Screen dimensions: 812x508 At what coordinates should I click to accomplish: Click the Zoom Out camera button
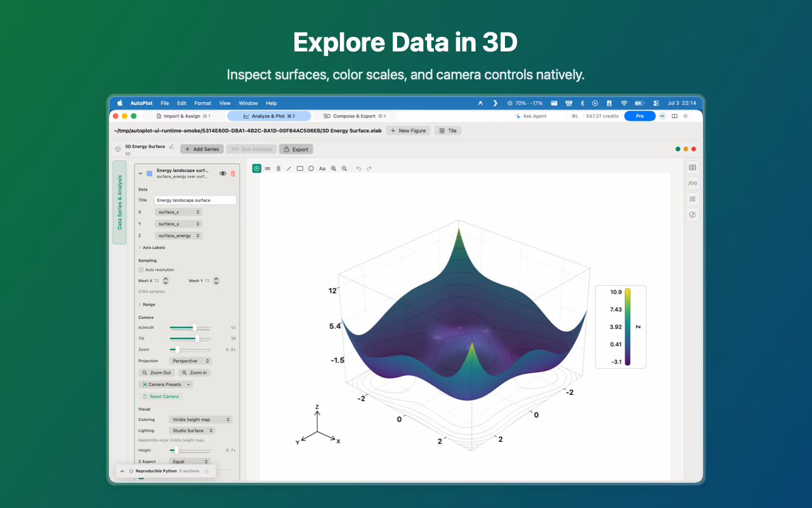coord(157,373)
